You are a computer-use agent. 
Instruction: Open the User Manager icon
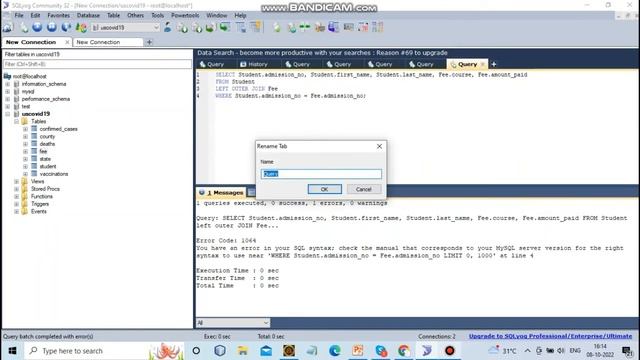tap(167, 27)
